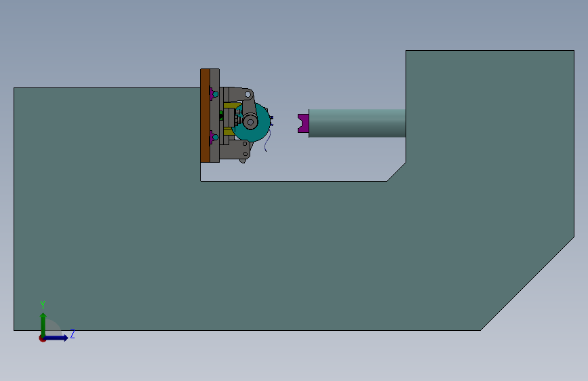This screenshot has width=588, height=381.
Task: Select the red origin ball of the triad
Action: click(x=42, y=338)
